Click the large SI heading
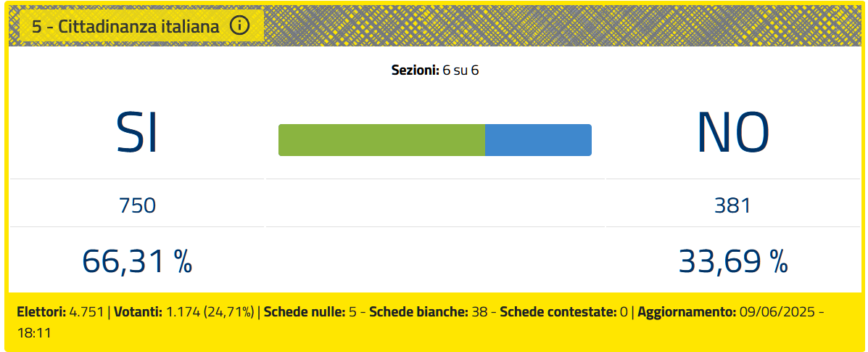This screenshot has width=868, height=352. coord(137,133)
